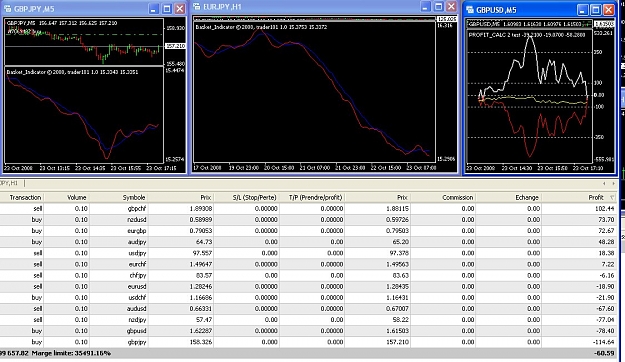
Task: Select the eurusd symbol cell
Action: 137,286
